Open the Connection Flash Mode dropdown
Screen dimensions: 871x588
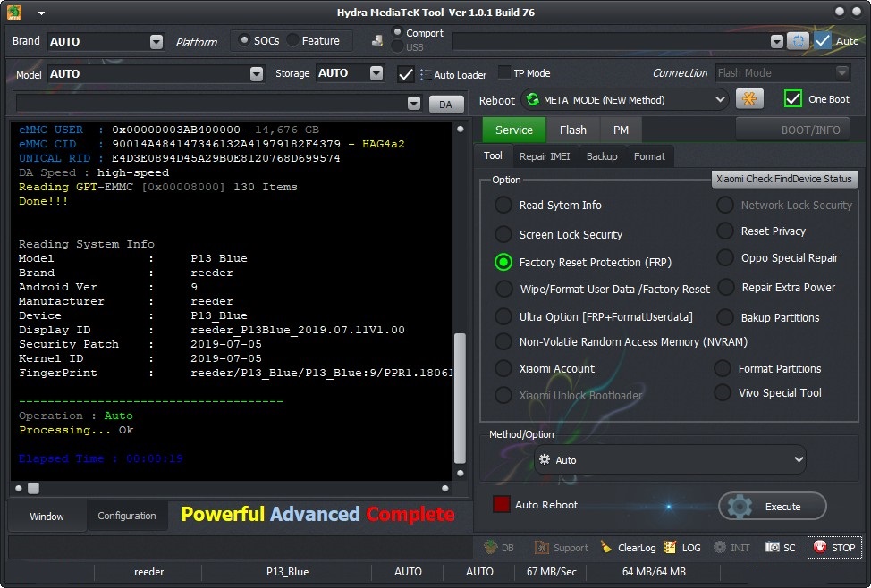842,72
